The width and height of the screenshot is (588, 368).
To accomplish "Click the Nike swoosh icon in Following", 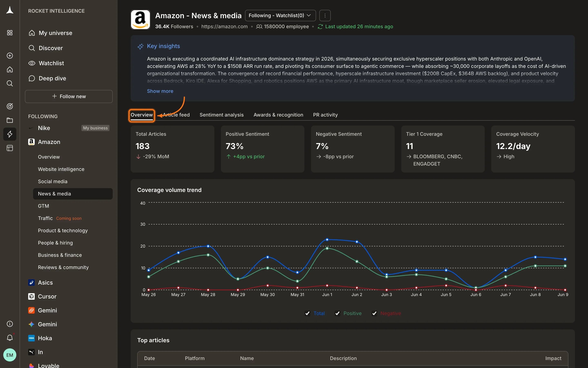I will 31,128.
